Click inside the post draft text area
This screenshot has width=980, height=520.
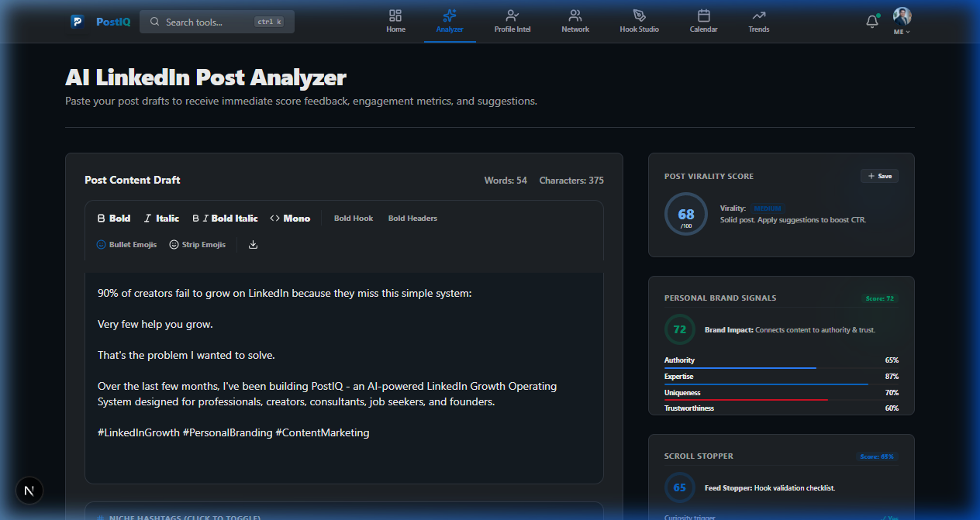(x=344, y=377)
